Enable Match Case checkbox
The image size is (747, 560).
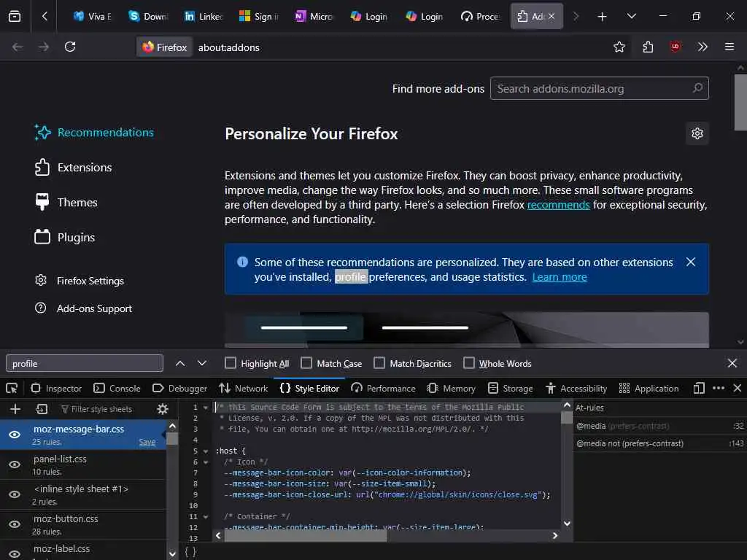[x=306, y=363]
